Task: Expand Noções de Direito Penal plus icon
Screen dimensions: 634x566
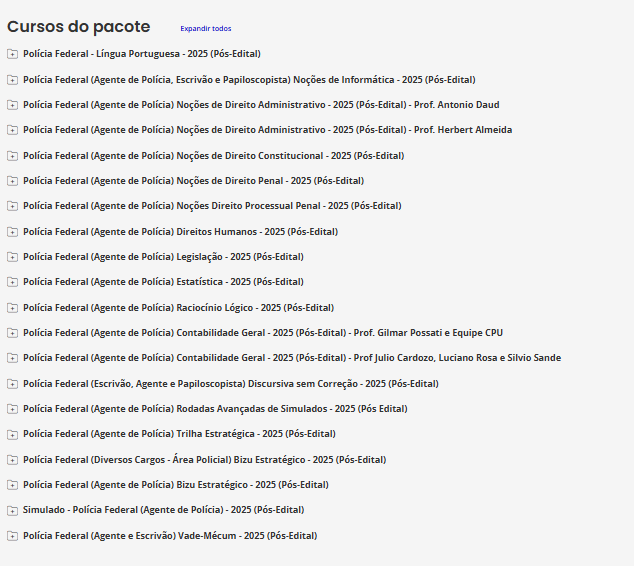Action: pyautogui.click(x=13, y=181)
